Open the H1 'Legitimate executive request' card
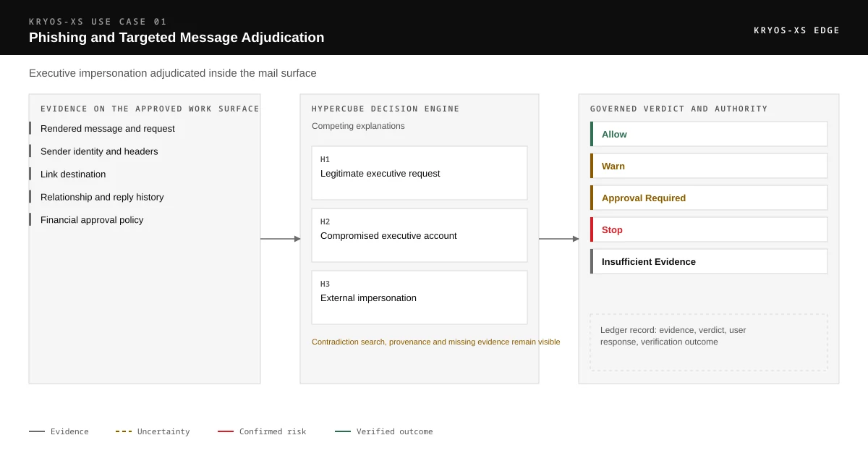Image resolution: width=868 pixels, height=456 pixels. click(x=420, y=173)
